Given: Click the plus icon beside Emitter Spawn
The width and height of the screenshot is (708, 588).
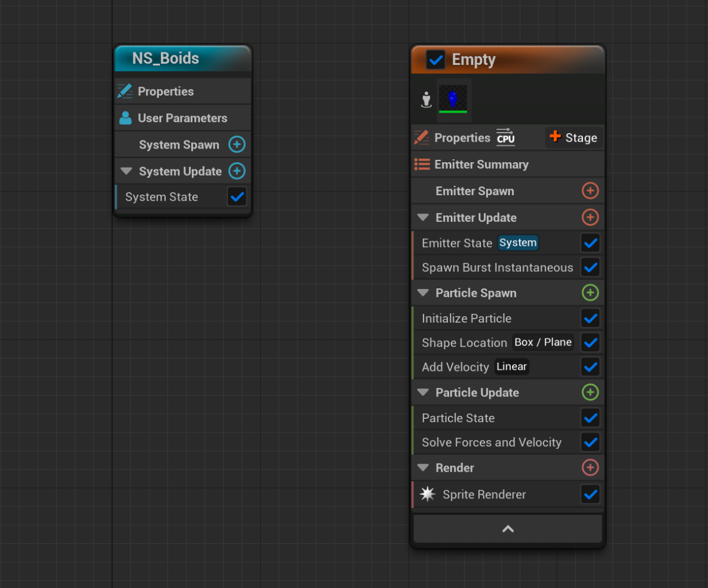Looking at the screenshot, I should coord(590,190).
